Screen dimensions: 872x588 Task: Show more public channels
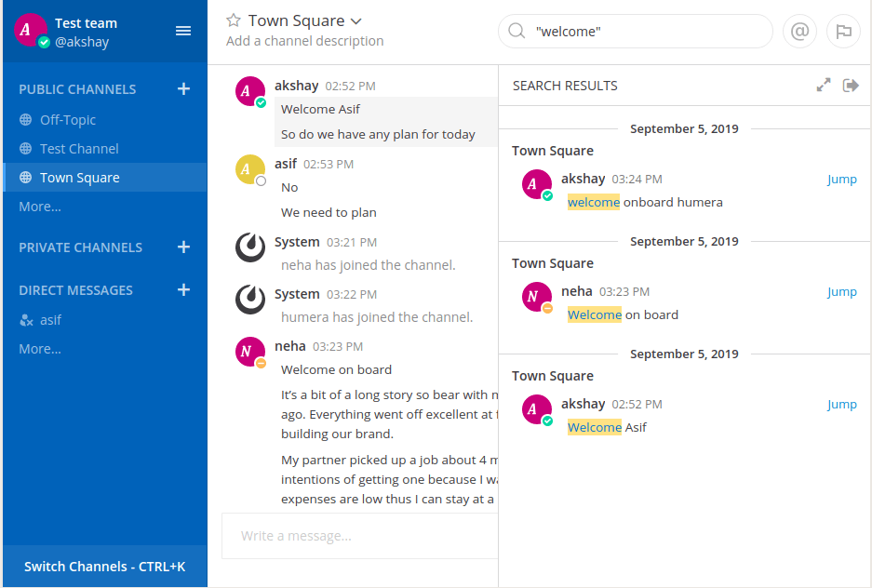point(40,207)
